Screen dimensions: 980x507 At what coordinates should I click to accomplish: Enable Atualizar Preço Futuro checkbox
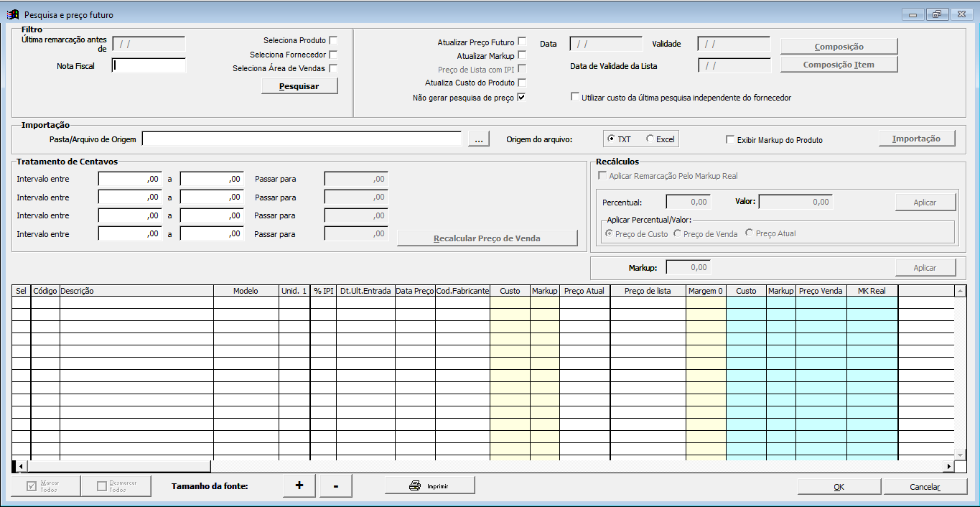522,42
